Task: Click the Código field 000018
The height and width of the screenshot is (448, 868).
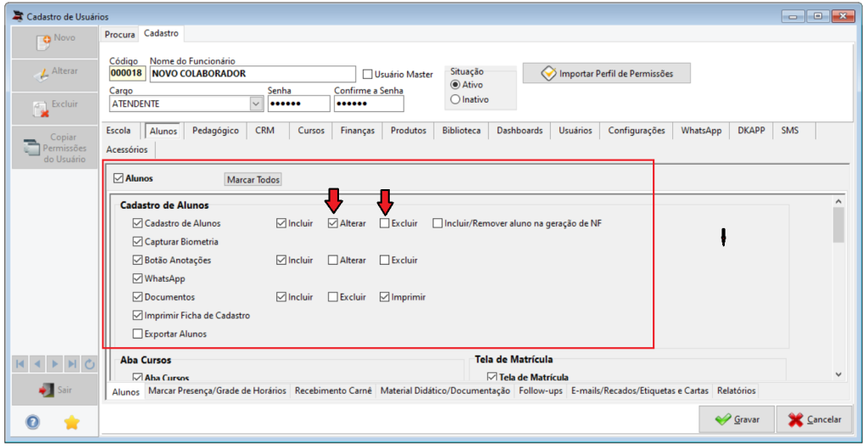Action: (127, 74)
